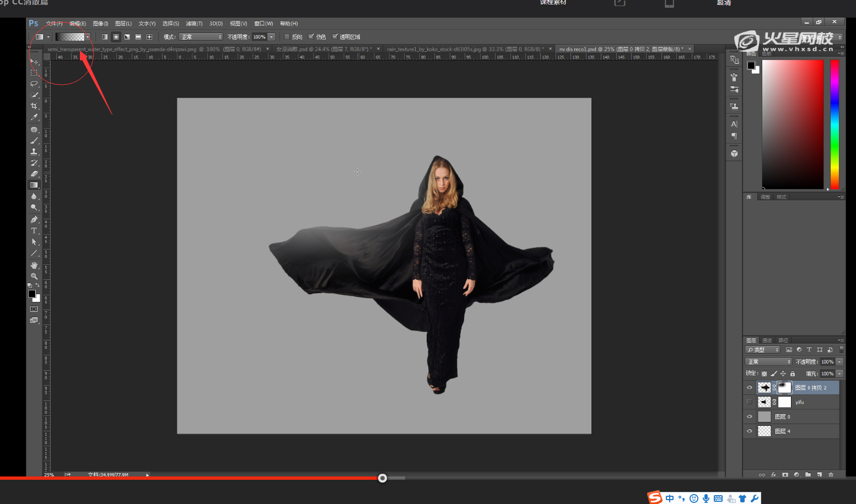
Task: Click the radial gradient style icon
Action: click(x=116, y=37)
